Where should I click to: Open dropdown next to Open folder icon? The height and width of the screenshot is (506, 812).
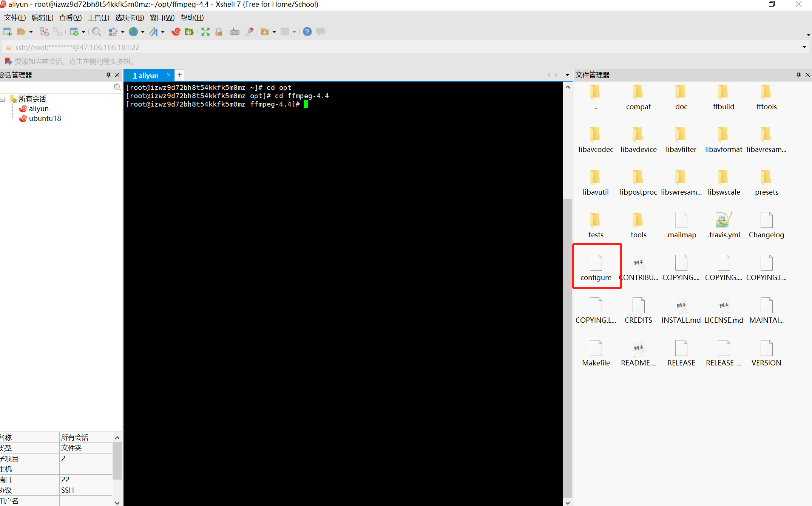pos(31,32)
